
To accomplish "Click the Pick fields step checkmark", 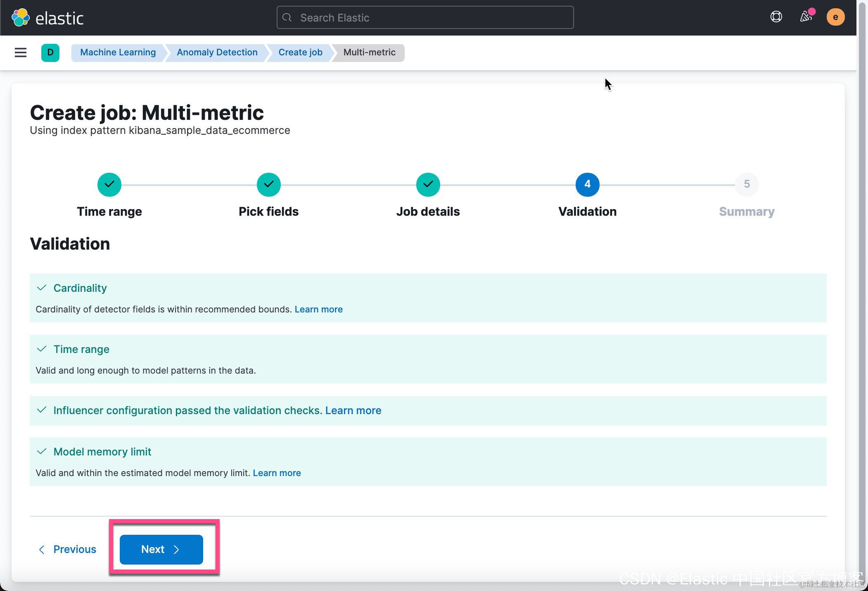I will (269, 184).
